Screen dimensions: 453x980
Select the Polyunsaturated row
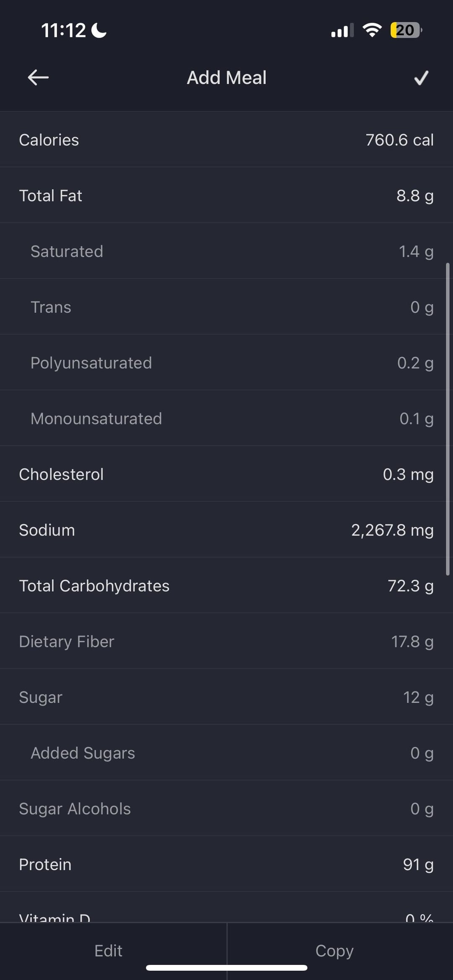click(x=226, y=363)
